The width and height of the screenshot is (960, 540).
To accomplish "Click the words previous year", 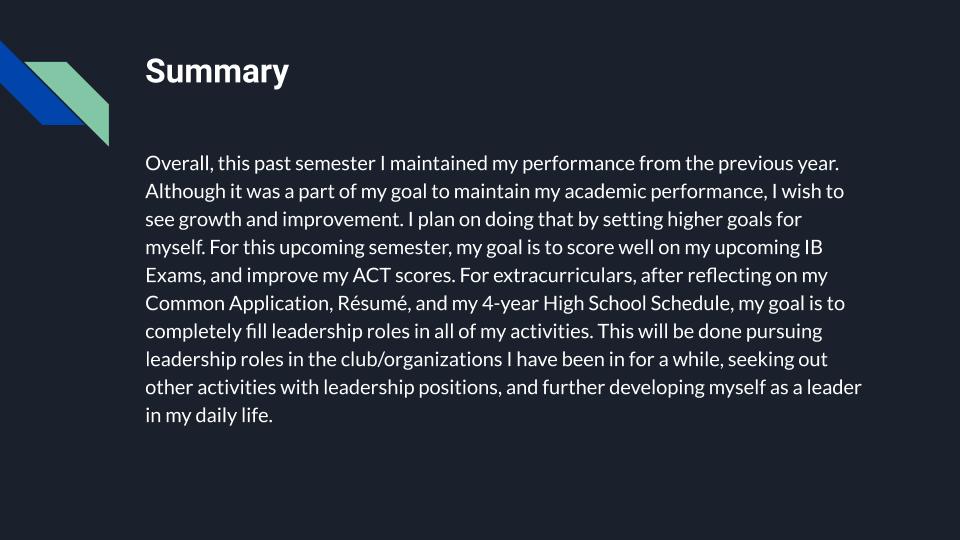I will click(778, 163).
